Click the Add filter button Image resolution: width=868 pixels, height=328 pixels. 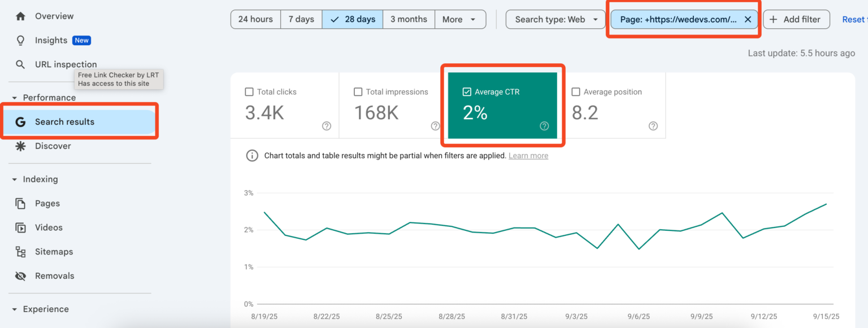tap(796, 19)
